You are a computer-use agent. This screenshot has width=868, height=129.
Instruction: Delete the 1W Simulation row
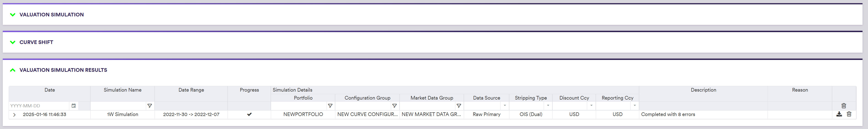(x=849, y=114)
